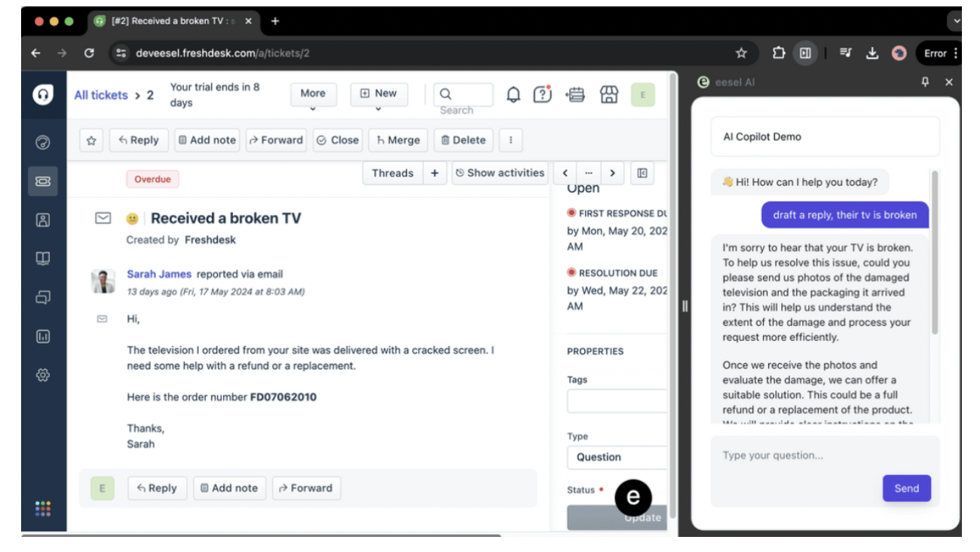
Task: Click Reply in the top toolbar
Action: (139, 140)
